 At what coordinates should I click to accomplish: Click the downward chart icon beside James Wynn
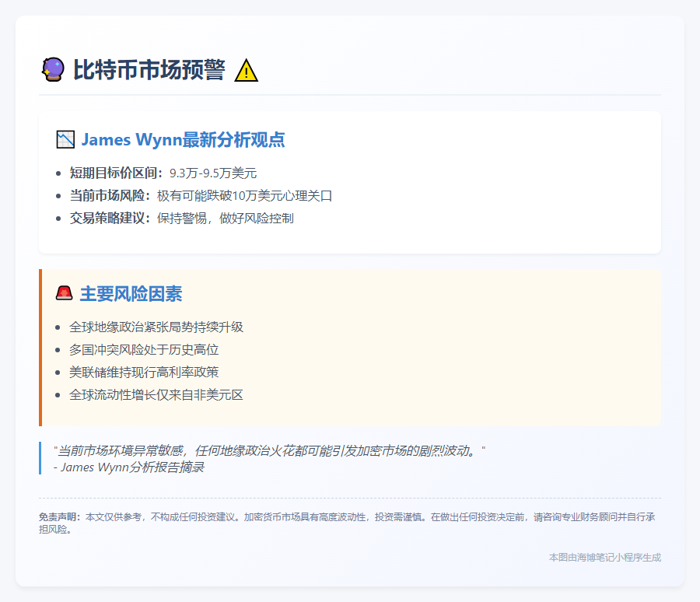[65, 139]
